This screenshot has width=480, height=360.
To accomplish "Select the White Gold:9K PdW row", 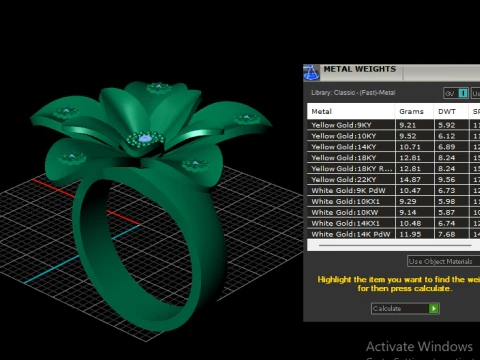I will coord(393,191).
